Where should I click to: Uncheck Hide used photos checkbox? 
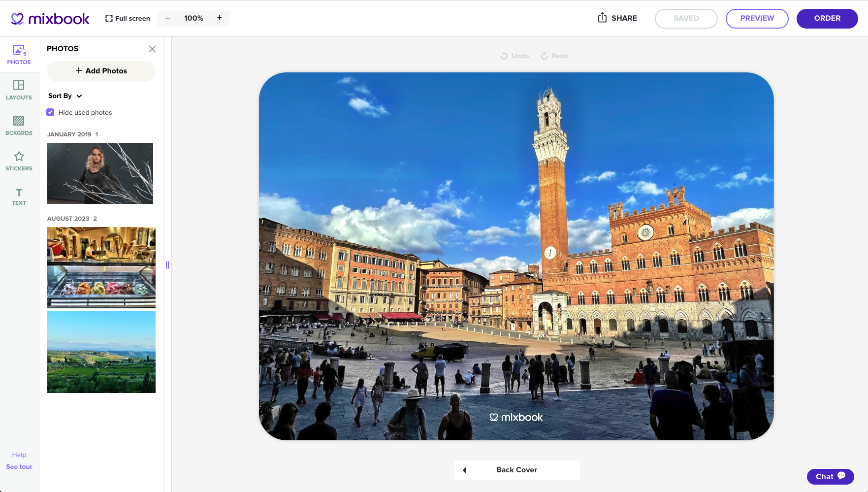50,112
